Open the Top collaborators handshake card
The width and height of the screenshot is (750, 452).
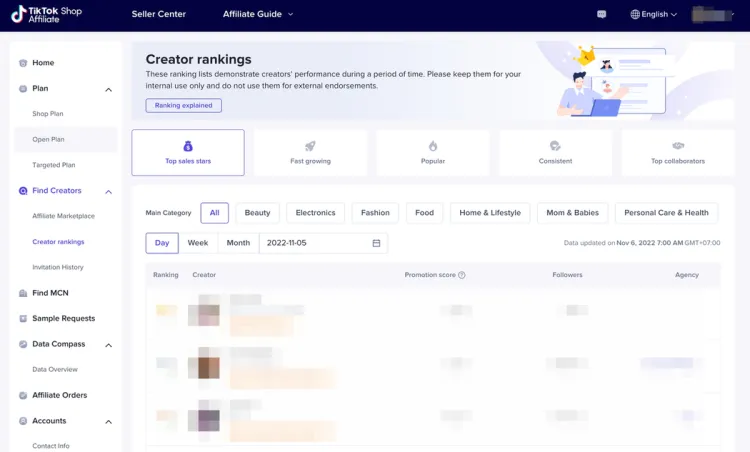[678, 153]
